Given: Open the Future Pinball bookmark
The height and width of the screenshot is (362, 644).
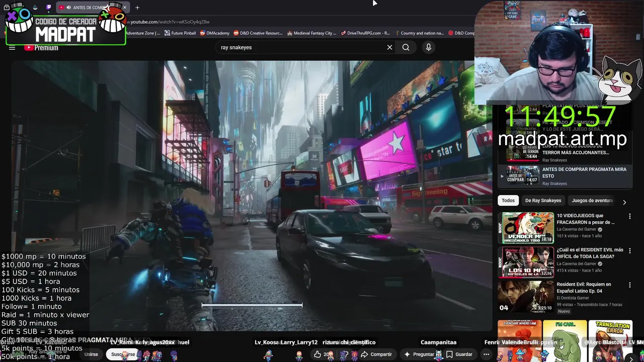Looking at the screenshot, I should (x=180, y=33).
